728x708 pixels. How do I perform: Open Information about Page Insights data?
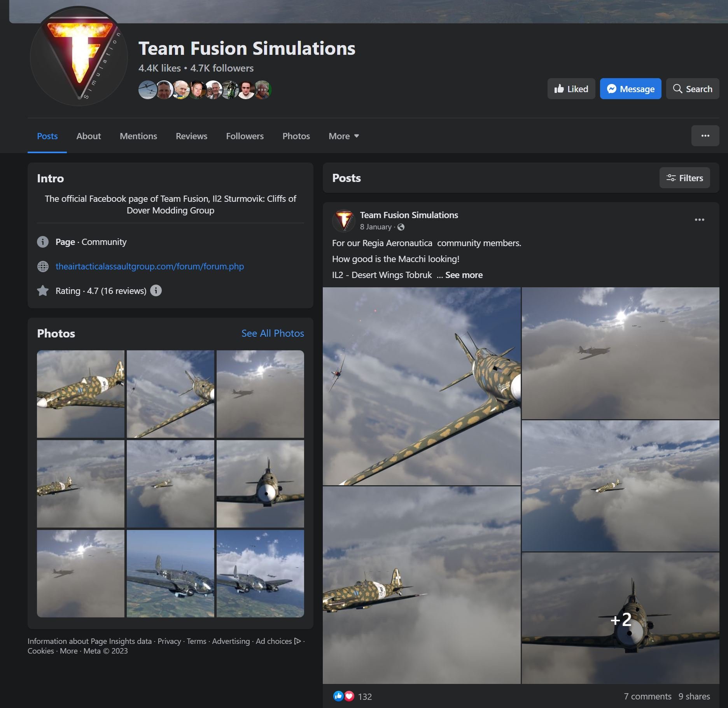(89, 641)
